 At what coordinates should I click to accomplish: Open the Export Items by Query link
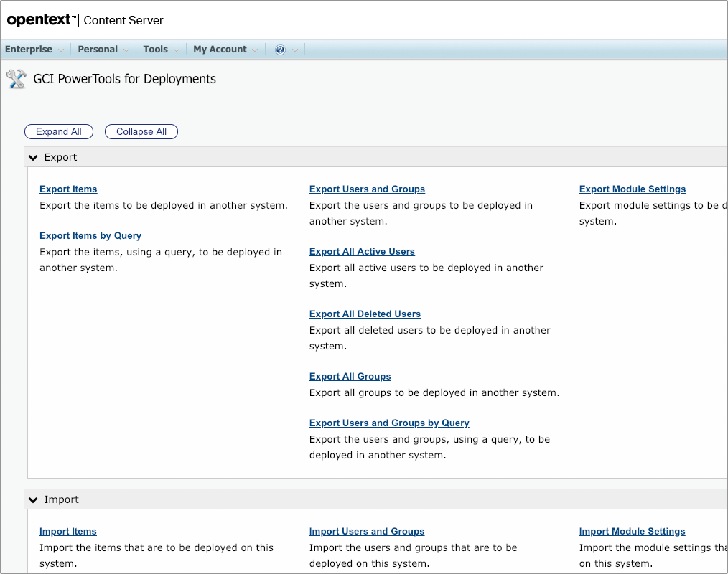point(90,236)
